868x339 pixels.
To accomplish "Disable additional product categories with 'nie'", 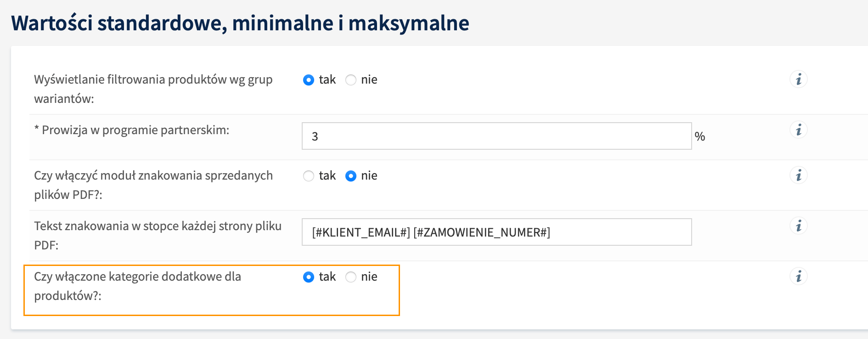I will [x=351, y=277].
